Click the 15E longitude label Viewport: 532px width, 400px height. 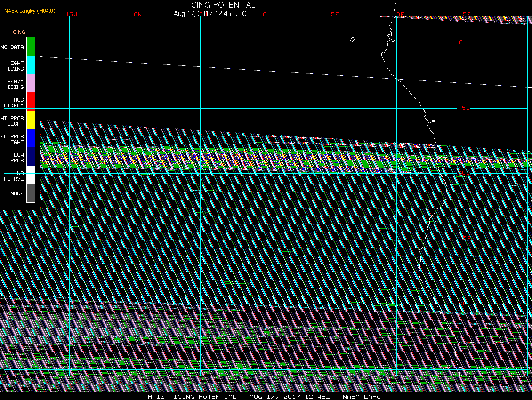[x=465, y=14]
